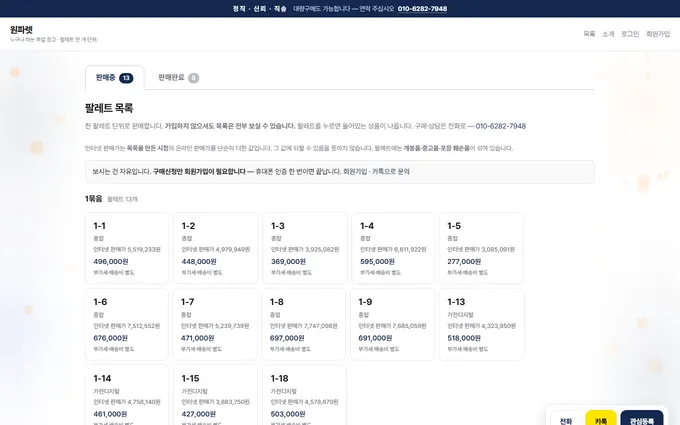This screenshot has height=425, width=680.
Task: Click 로그인 in the header
Action: pos(630,34)
